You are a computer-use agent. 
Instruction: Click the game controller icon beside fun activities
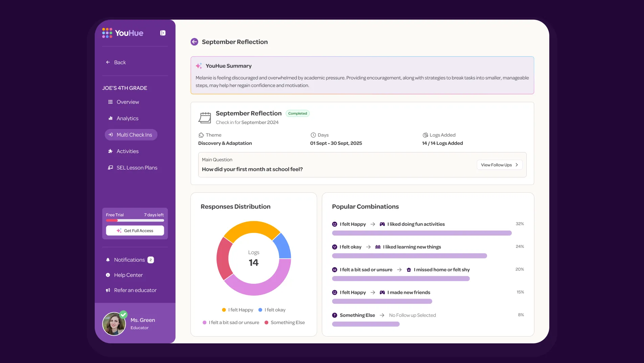point(382,224)
